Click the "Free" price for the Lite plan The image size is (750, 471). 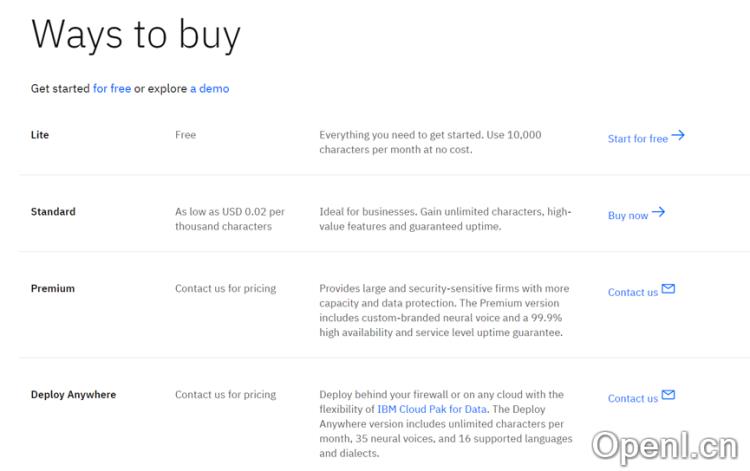tap(185, 135)
